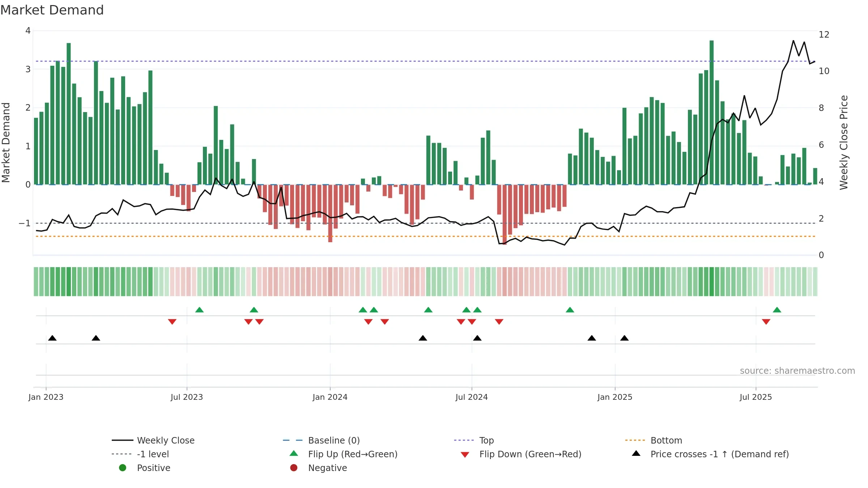Click the Jan 2024 axis label
The width and height of the screenshot is (868, 488).
click(x=330, y=397)
